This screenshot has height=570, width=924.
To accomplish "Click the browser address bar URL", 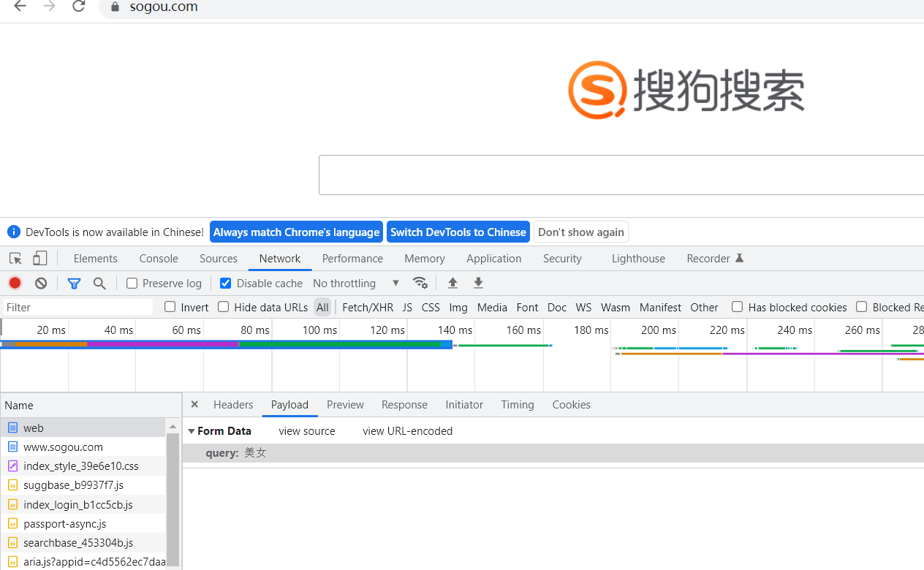I will [x=164, y=7].
